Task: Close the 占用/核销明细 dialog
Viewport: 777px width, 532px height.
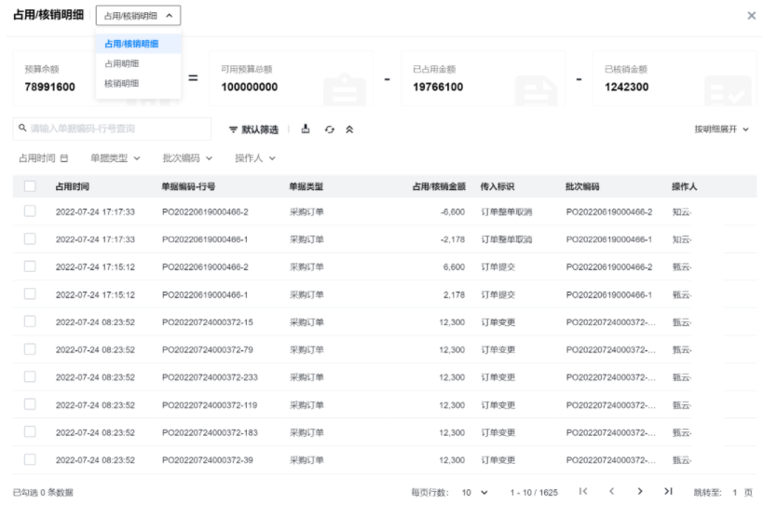Action: (x=752, y=15)
